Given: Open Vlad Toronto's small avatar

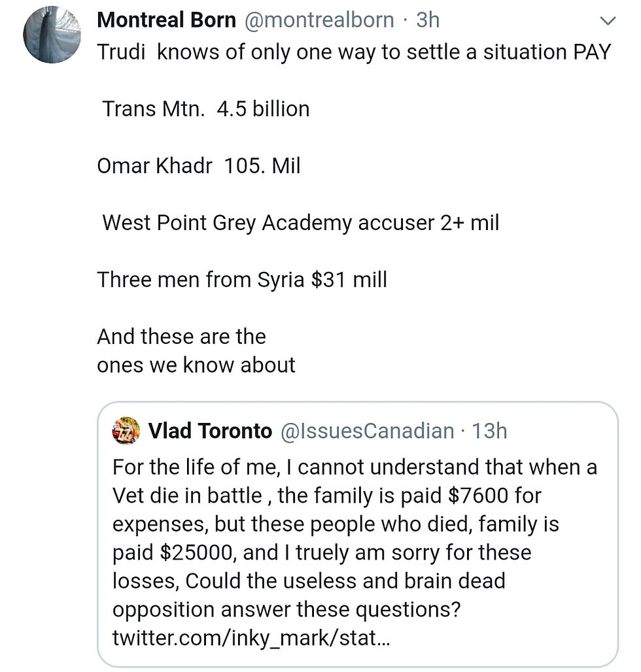Looking at the screenshot, I should pyautogui.click(x=126, y=430).
